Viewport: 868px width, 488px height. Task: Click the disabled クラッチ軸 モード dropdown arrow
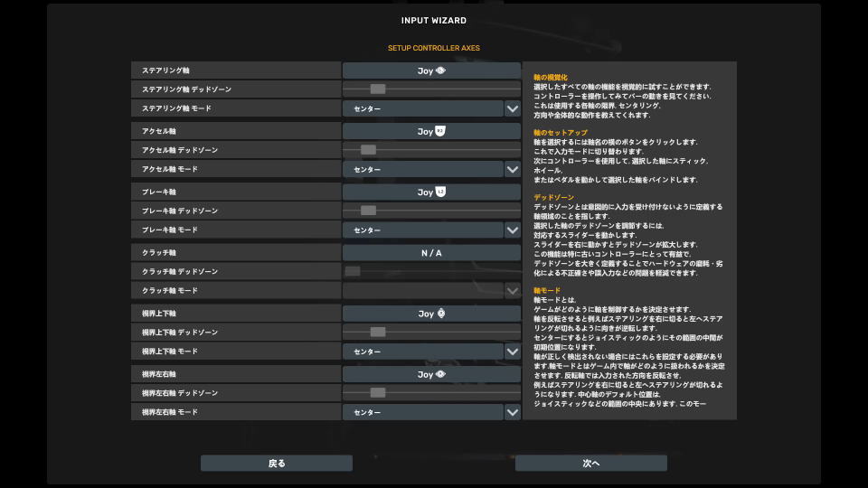click(513, 291)
